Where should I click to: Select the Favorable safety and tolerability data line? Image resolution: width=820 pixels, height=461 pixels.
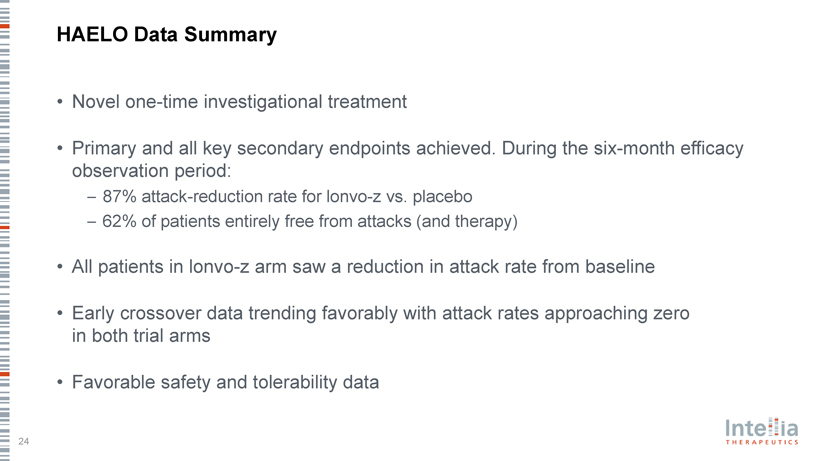(x=225, y=381)
